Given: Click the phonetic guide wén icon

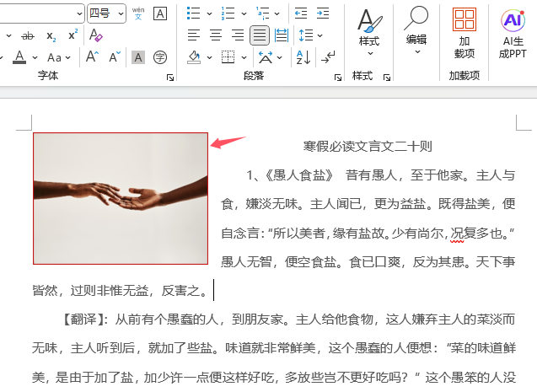Looking at the screenshot, I should coord(138,13).
